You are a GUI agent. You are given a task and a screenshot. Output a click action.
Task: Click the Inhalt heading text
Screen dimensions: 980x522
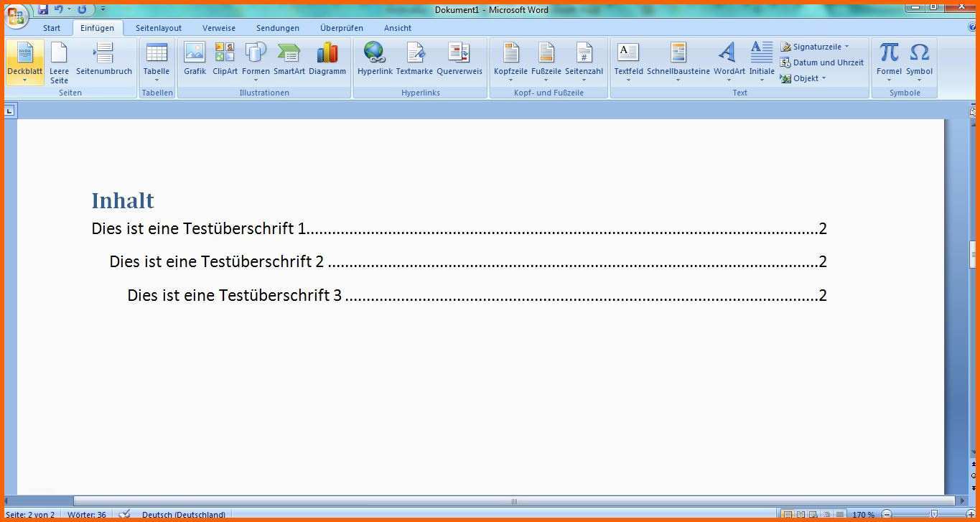click(123, 200)
